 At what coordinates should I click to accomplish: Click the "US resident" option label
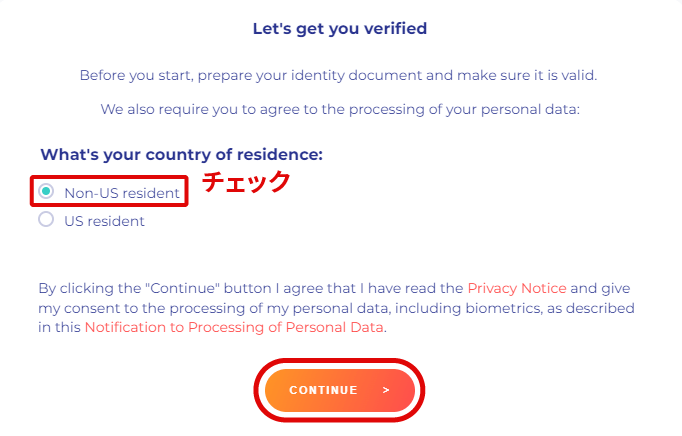point(104,221)
